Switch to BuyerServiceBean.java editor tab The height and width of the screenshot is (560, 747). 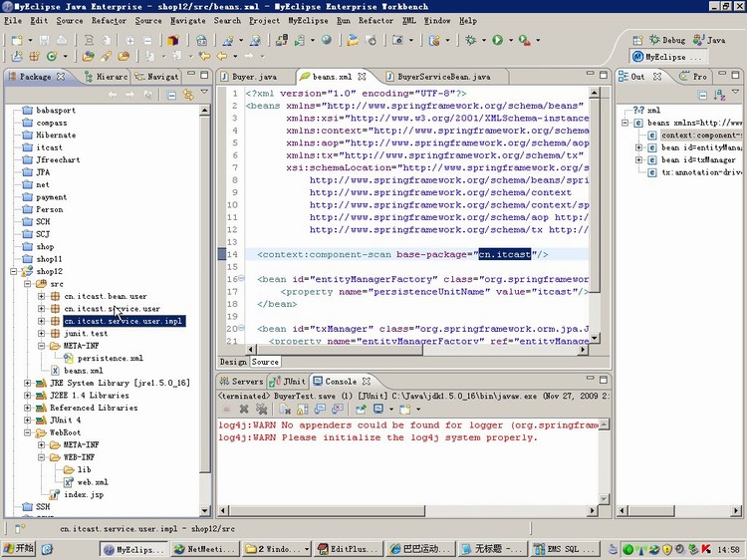pyautogui.click(x=443, y=77)
